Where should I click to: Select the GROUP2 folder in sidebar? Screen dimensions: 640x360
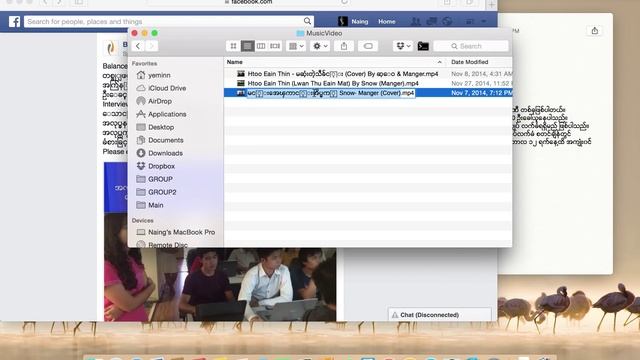pyautogui.click(x=156, y=192)
